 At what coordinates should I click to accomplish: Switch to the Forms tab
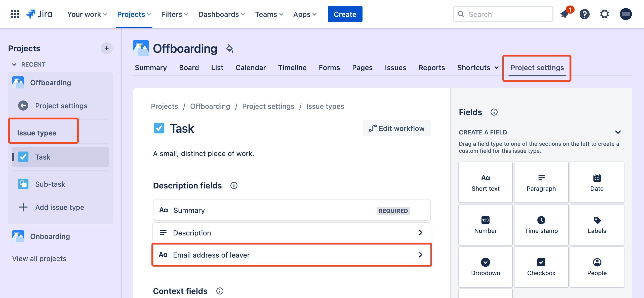pos(329,68)
